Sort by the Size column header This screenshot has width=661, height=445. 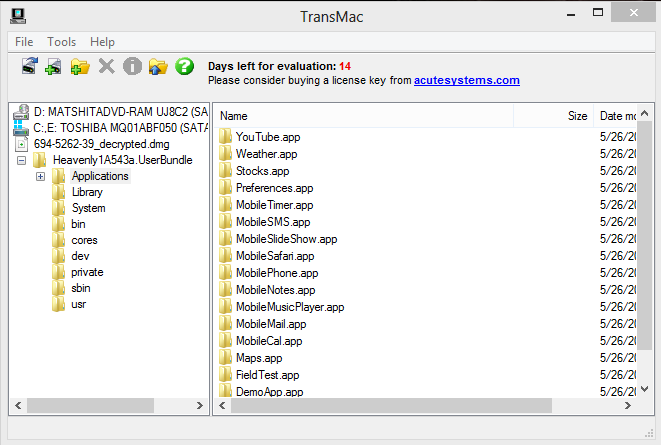[553, 116]
